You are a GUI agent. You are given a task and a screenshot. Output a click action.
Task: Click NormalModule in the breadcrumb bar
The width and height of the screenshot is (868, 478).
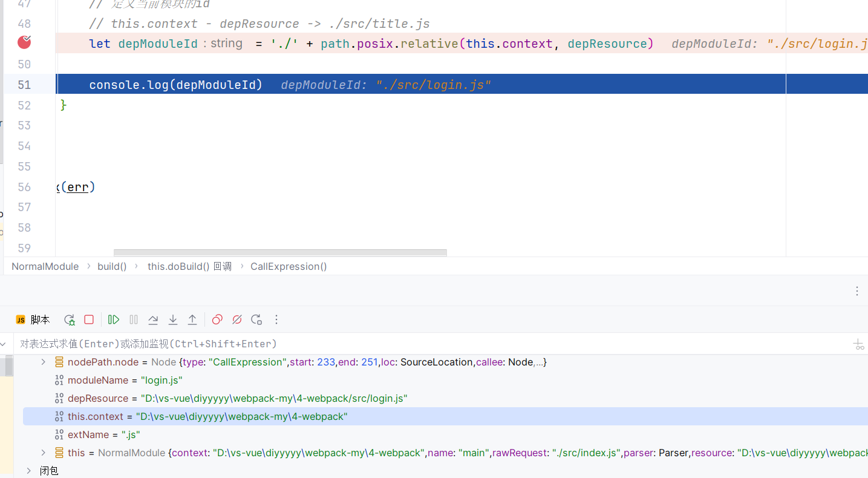click(x=45, y=266)
